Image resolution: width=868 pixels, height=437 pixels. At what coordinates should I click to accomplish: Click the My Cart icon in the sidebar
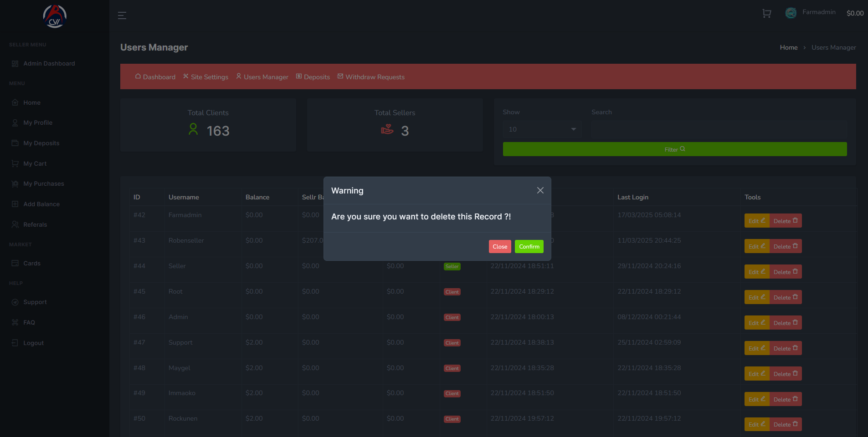15,163
